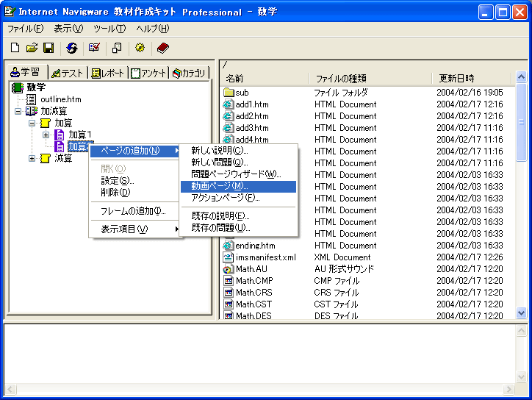Click the imsmanifest.xml file icon

(229, 257)
